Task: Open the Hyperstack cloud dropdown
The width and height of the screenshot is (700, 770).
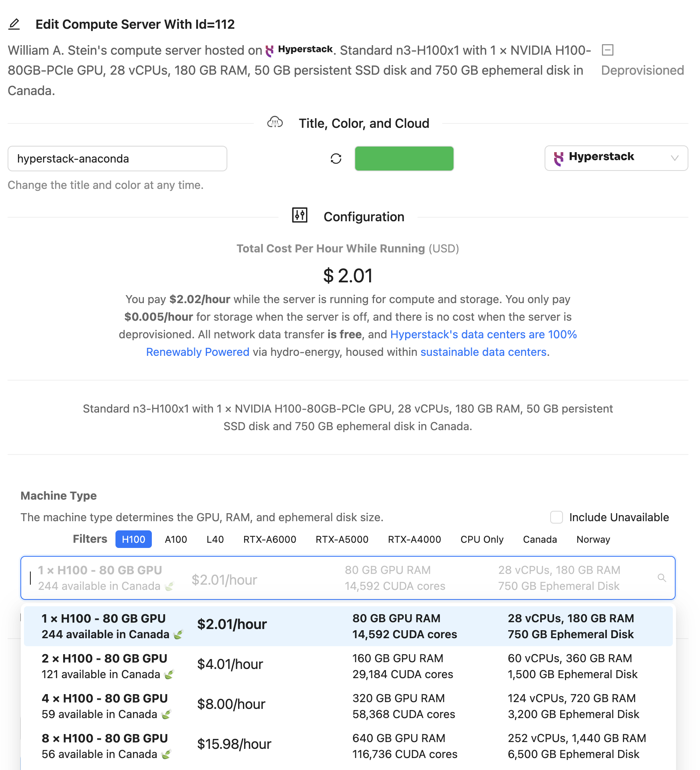Action: point(616,158)
